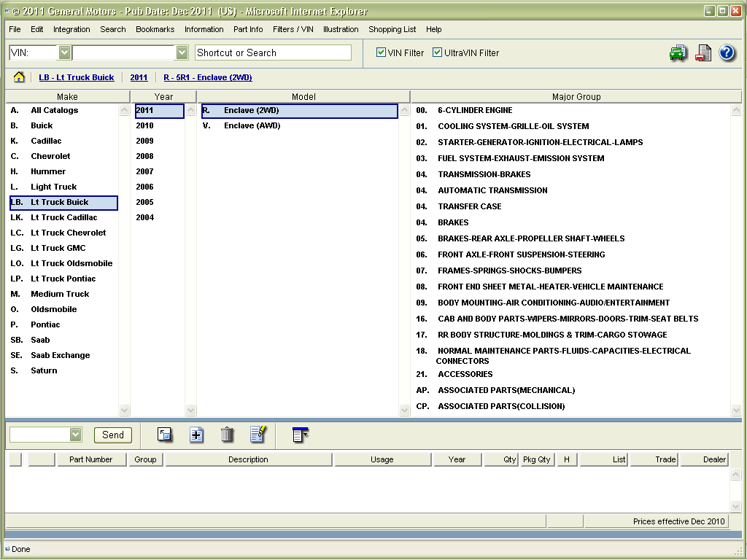Click the Make list scroll-down arrow
The image size is (747, 560).
[x=124, y=410]
